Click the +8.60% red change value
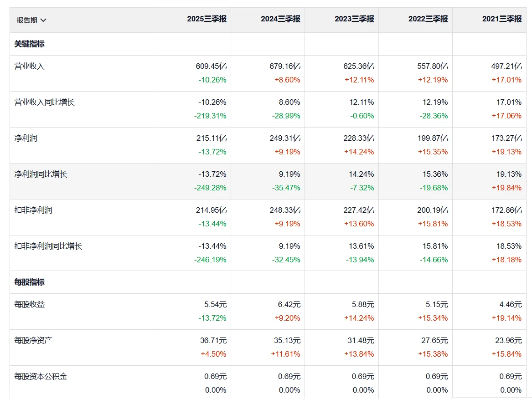Image resolution: width=532 pixels, height=399 pixels. (287, 80)
